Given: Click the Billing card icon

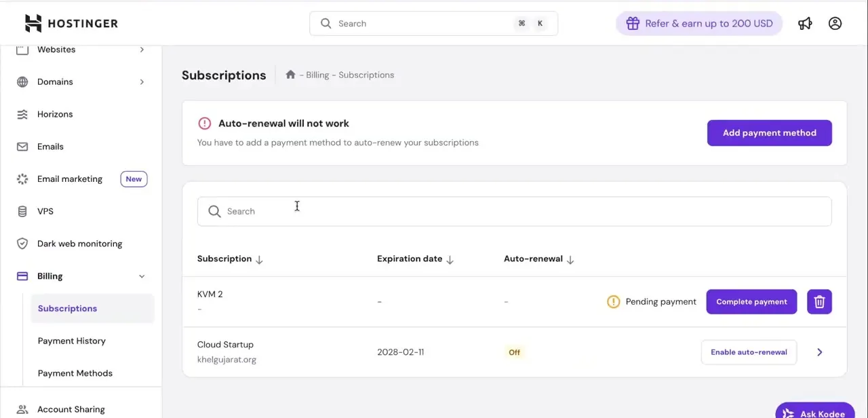Looking at the screenshot, I should [22, 276].
